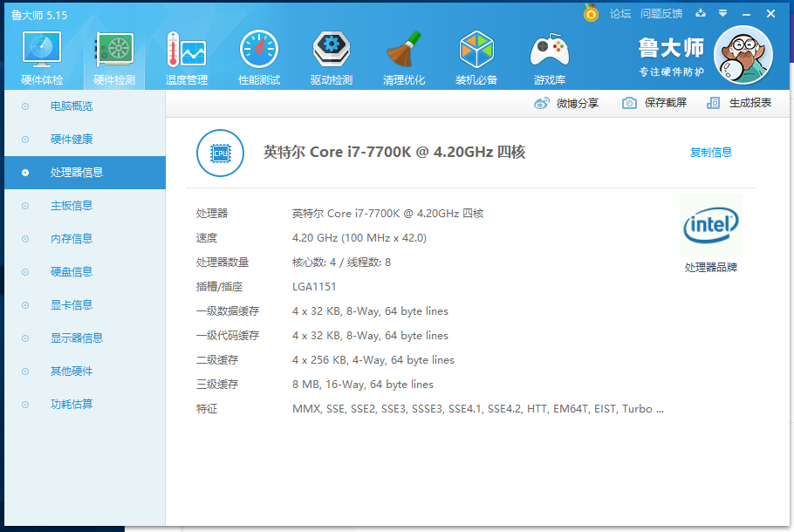Close the 鲁大师 window
This screenshot has width=794, height=532.
pos(770,14)
